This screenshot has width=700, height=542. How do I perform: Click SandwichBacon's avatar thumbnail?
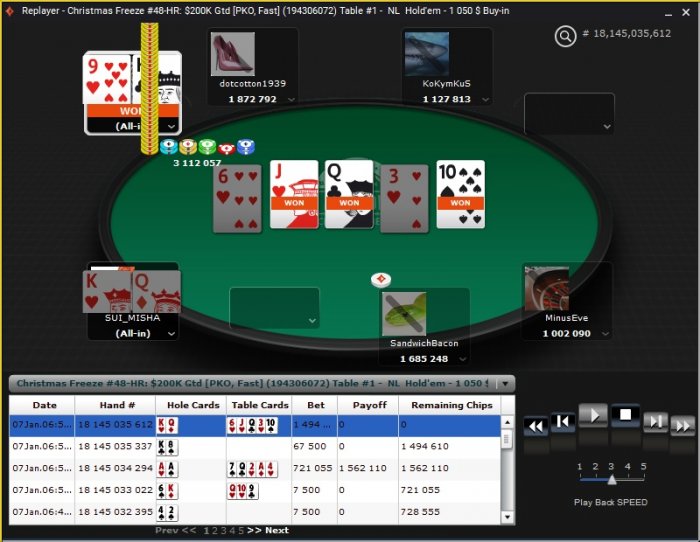click(404, 314)
